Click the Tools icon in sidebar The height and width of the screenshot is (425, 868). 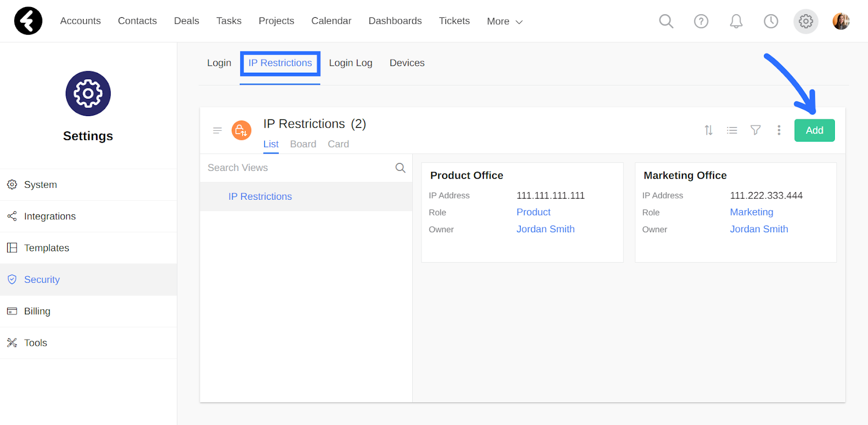[12, 342]
